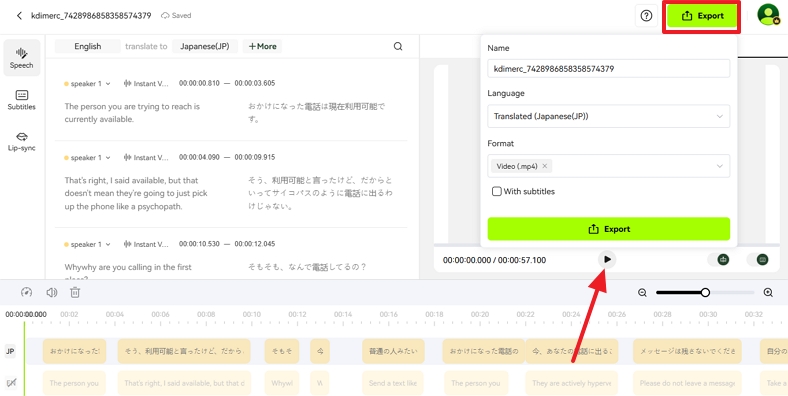Screen dimensions: 788x396
Task: Open Instant Voice selector at 00:00:04.090 segment
Action: (146, 158)
